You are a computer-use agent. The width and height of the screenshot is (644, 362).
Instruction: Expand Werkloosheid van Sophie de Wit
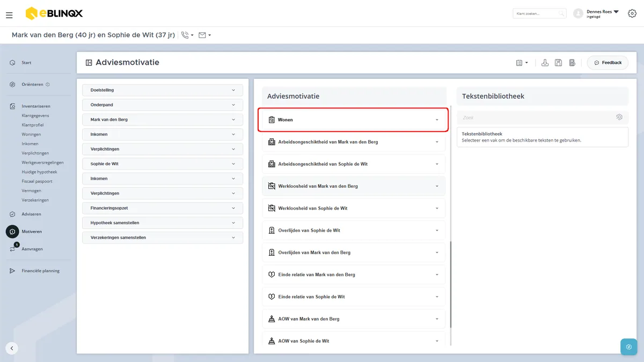(x=354, y=208)
